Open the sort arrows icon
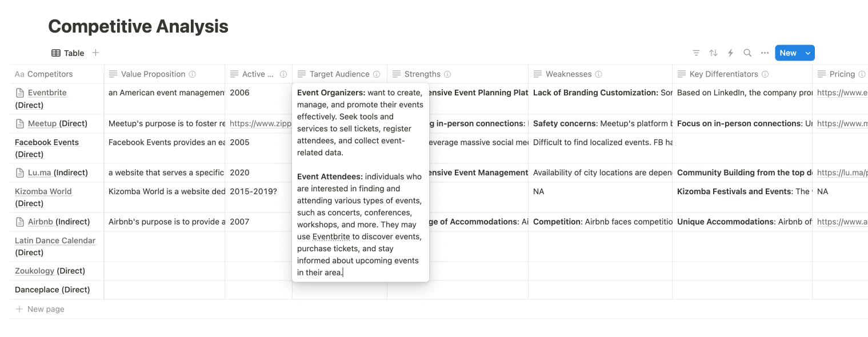 (713, 53)
